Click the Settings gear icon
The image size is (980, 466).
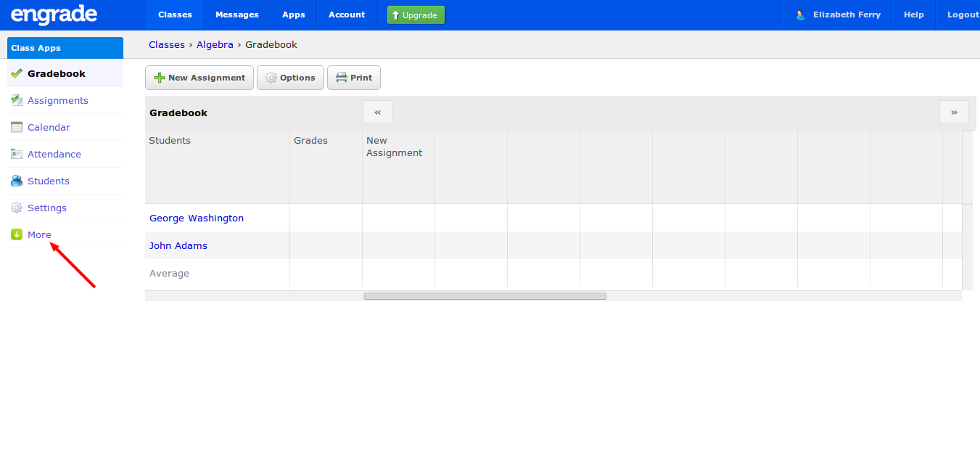(x=15, y=208)
